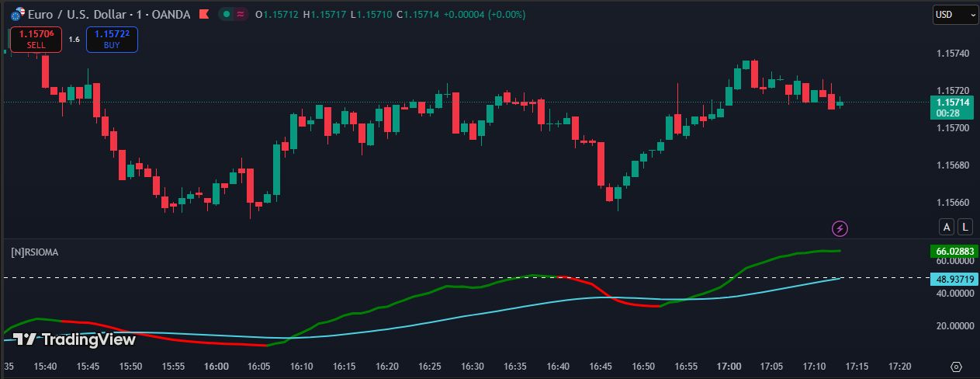The width and height of the screenshot is (980, 379).
Task: Click the TradingView logo
Action: pyautogui.click(x=74, y=339)
